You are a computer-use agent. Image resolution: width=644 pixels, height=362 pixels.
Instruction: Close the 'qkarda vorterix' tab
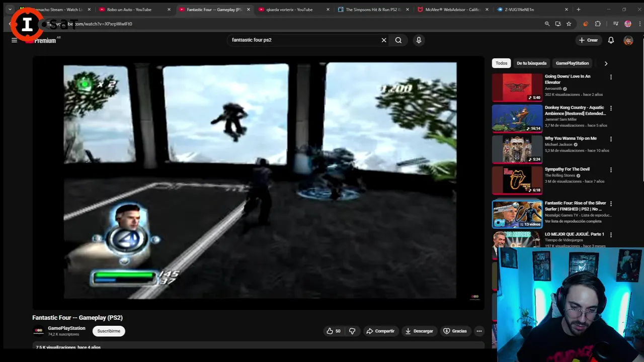point(328,10)
